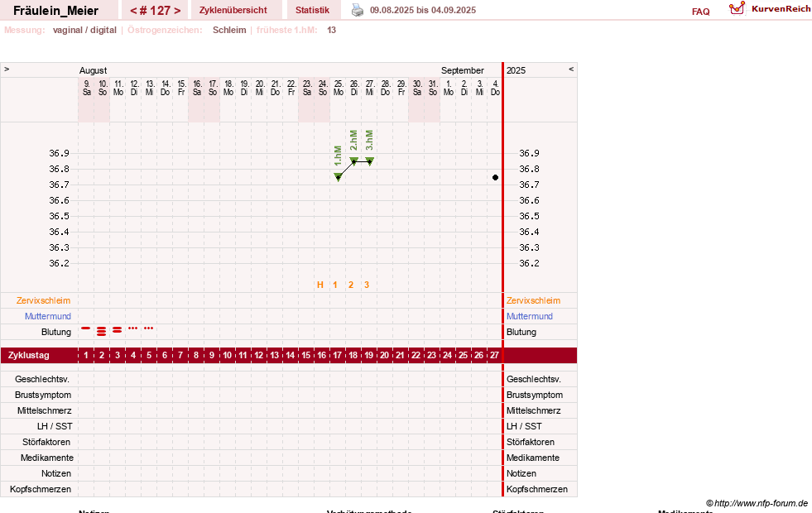The width and height of the screenshot is (812, 513).
Task: Click the left Zervixschleim label
Action: [x=44, y=300]
